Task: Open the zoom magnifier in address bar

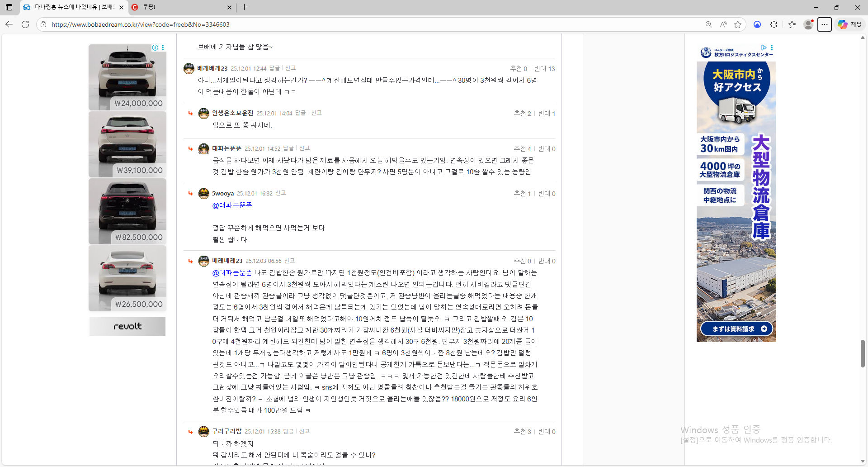Action: (708, 24)
